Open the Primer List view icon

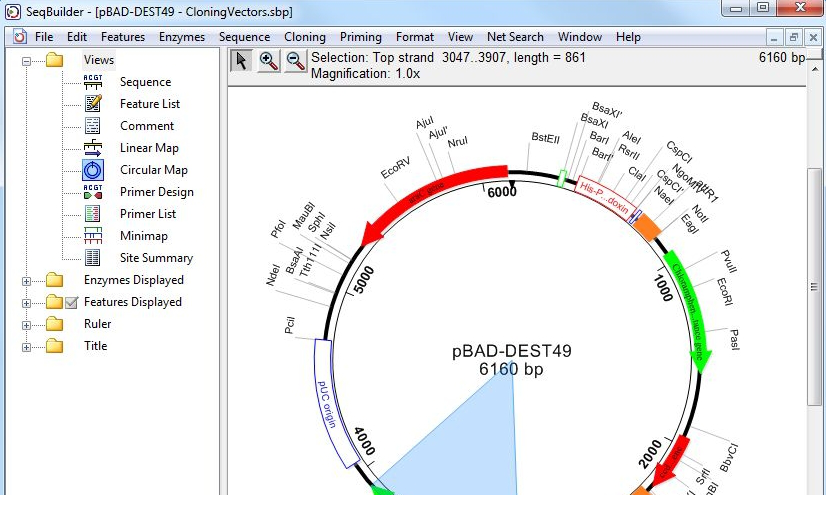pos(93,214)
